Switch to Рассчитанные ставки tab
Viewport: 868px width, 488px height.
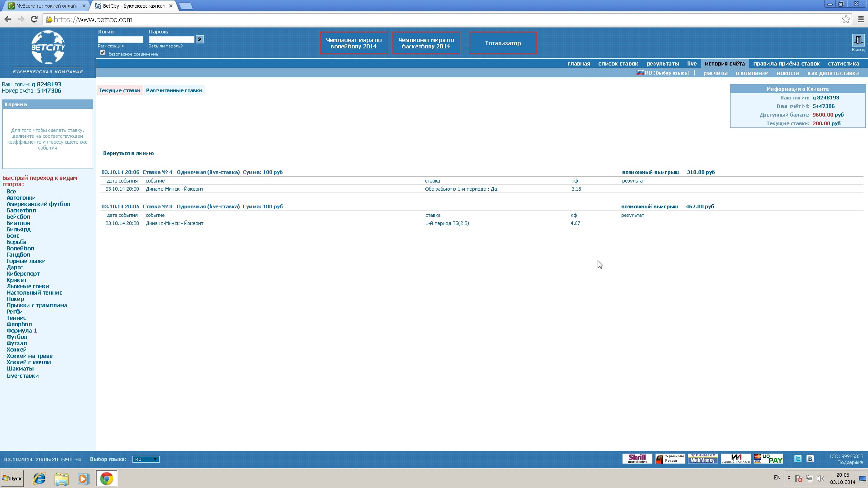174,90
